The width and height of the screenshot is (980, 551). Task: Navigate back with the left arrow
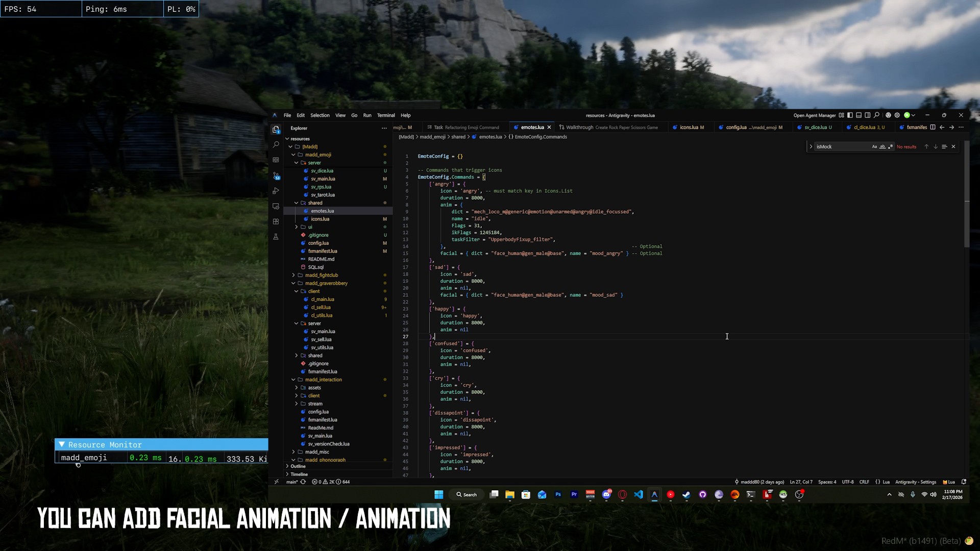point(942,128)
